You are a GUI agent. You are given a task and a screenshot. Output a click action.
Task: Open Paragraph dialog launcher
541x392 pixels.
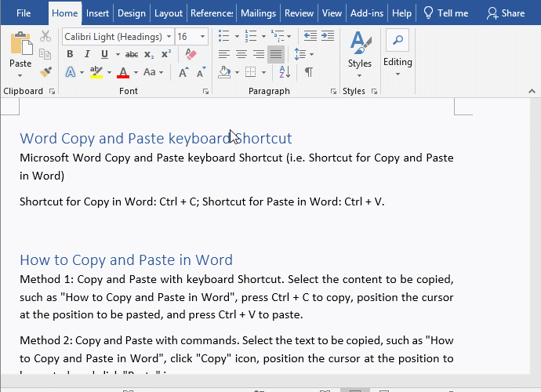(333, 91)
